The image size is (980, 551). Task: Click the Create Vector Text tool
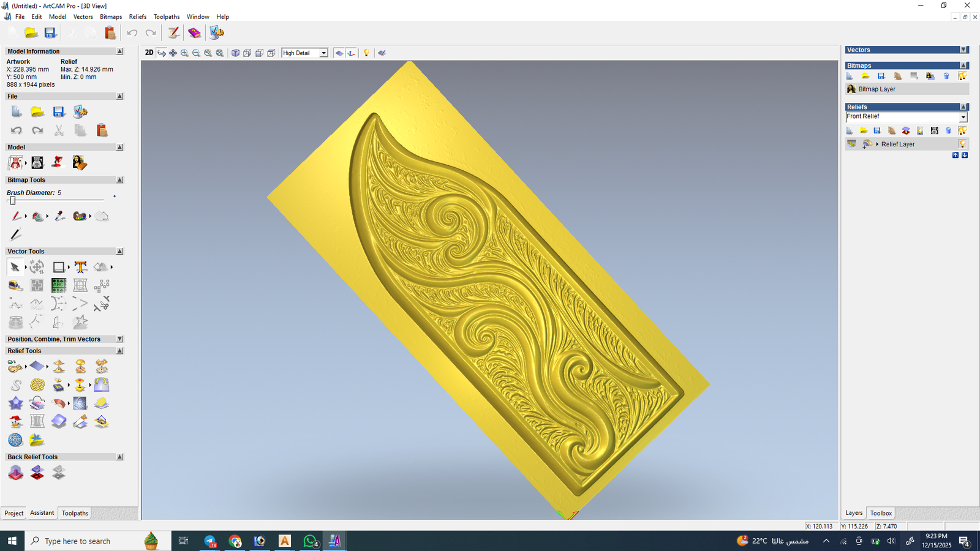coord(80,267)
